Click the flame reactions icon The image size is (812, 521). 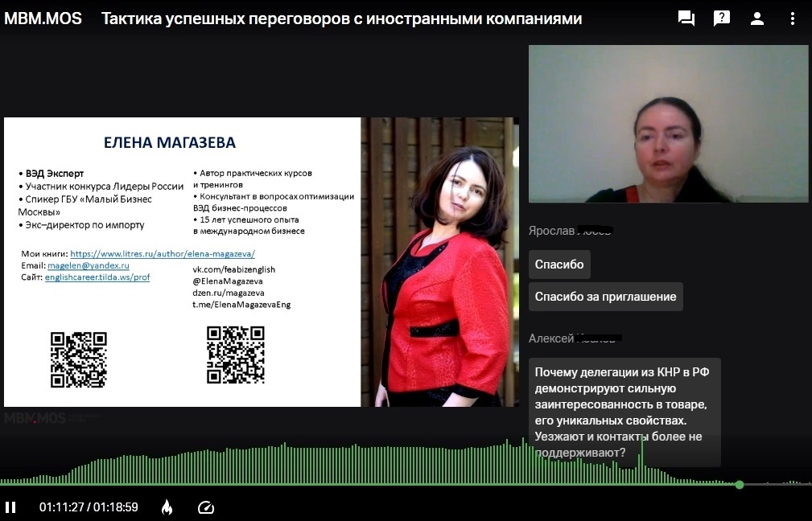point(167,507)
